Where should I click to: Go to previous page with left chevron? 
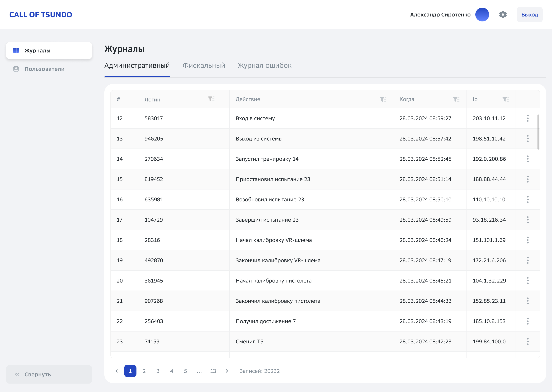click(x=117, y=371)
